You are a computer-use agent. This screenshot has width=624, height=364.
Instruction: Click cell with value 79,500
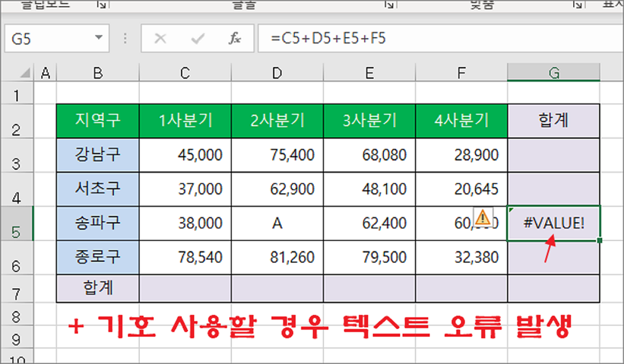pyautogui.click(x=369, y=257)
